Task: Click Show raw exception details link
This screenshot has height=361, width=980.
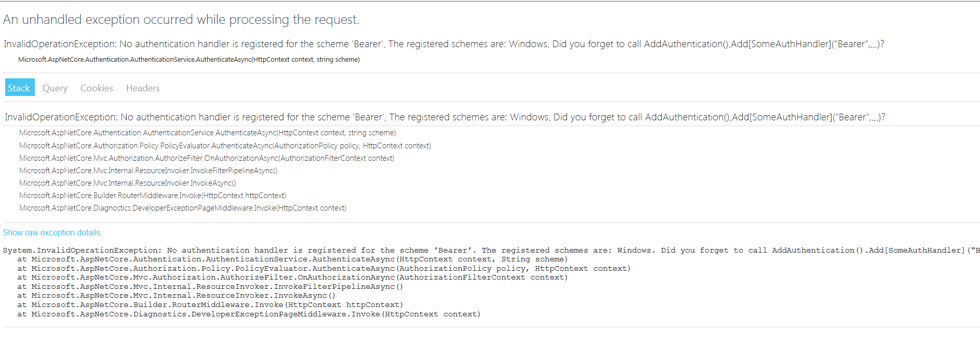Action: [x=51, y=233]
